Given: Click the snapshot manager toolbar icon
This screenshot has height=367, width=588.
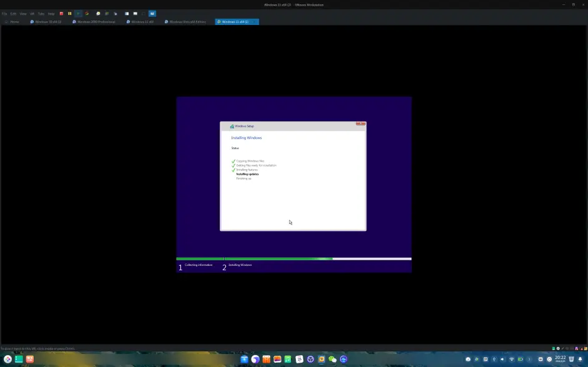Looking at the screenshot, I should [x=115, y=14].
